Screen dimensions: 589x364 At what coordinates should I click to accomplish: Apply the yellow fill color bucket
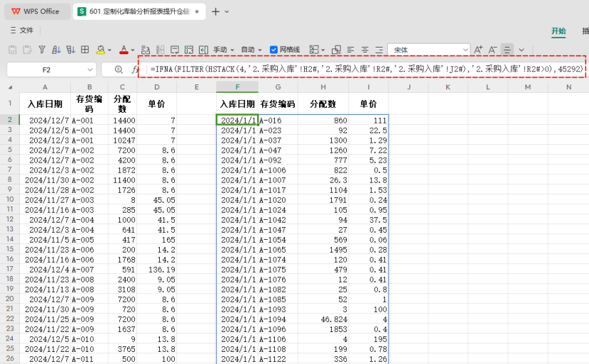100,50
